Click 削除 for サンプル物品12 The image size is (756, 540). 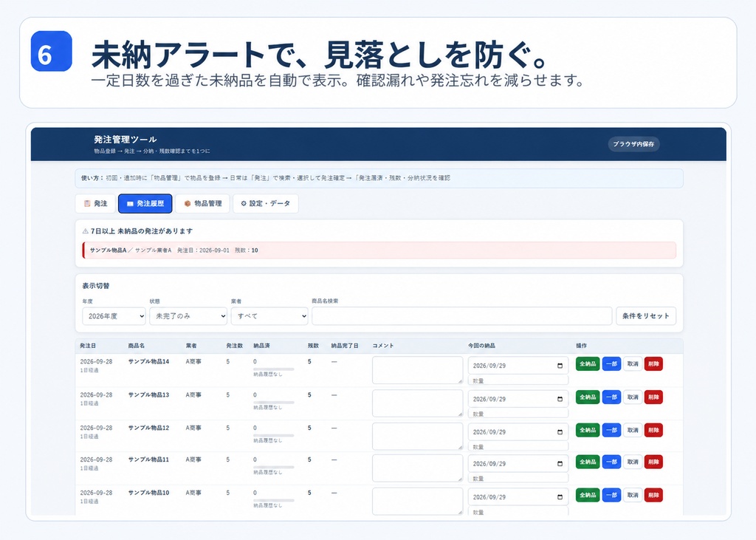(654, 430)
